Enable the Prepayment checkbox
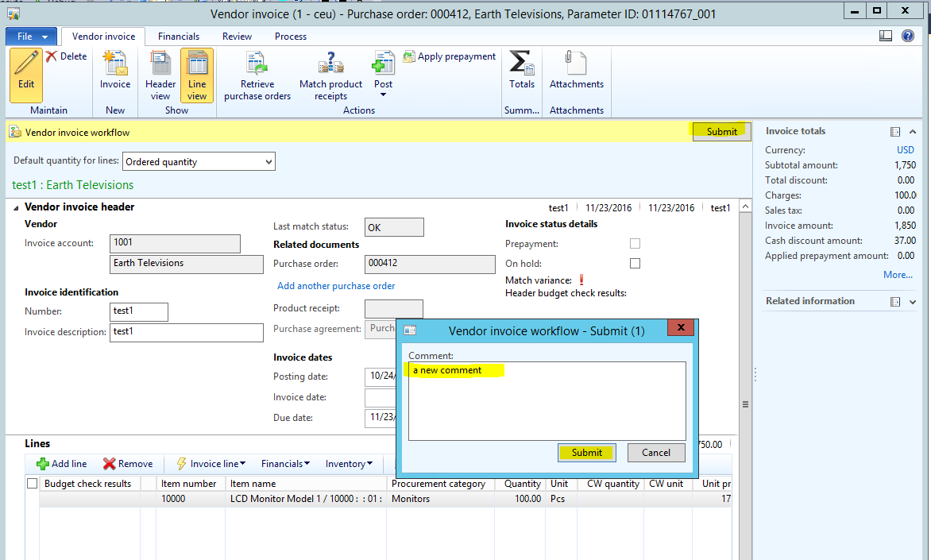This screenshot has width=931, height=560. (635, 244)
